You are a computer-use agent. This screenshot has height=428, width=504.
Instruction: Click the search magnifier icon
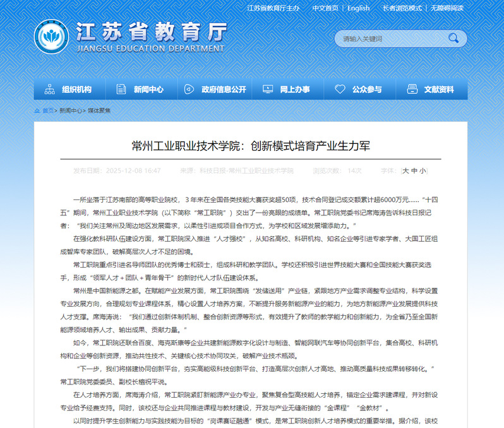pyautogui.click(x=453, y=39)
